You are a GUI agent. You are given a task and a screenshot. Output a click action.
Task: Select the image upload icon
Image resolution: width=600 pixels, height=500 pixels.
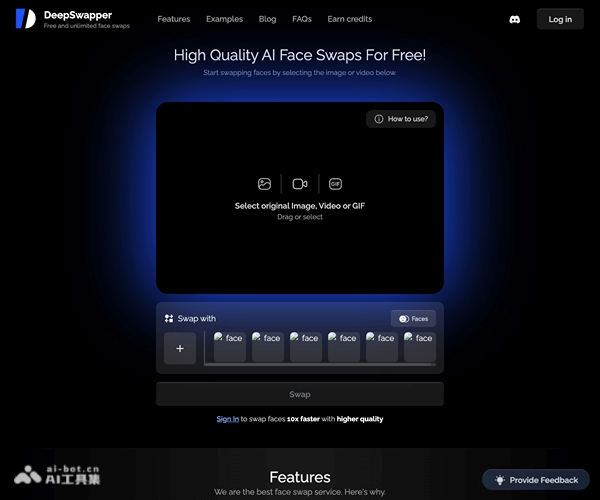pyautogui.click(x=264, y=184)
